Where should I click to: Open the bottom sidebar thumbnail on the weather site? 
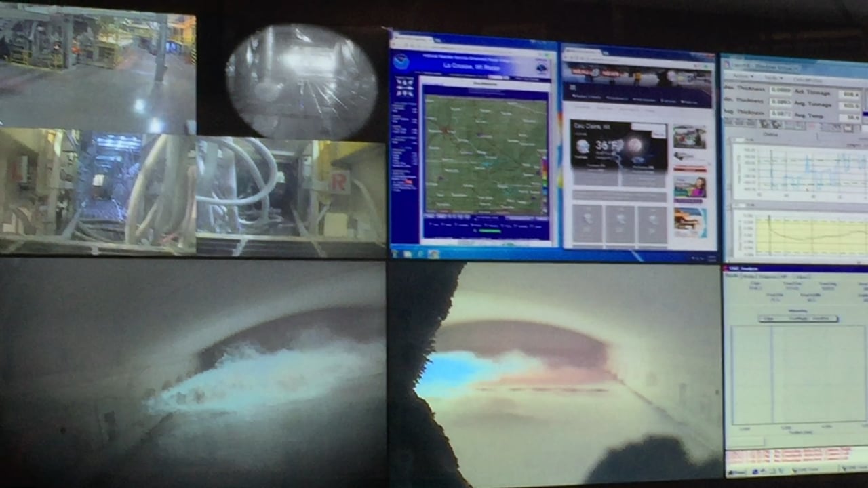tap(690, 222)
